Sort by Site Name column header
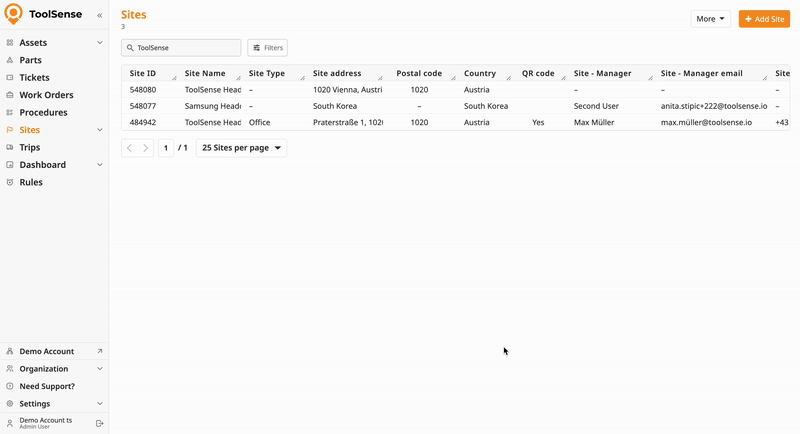 click(x=205, y=73)
